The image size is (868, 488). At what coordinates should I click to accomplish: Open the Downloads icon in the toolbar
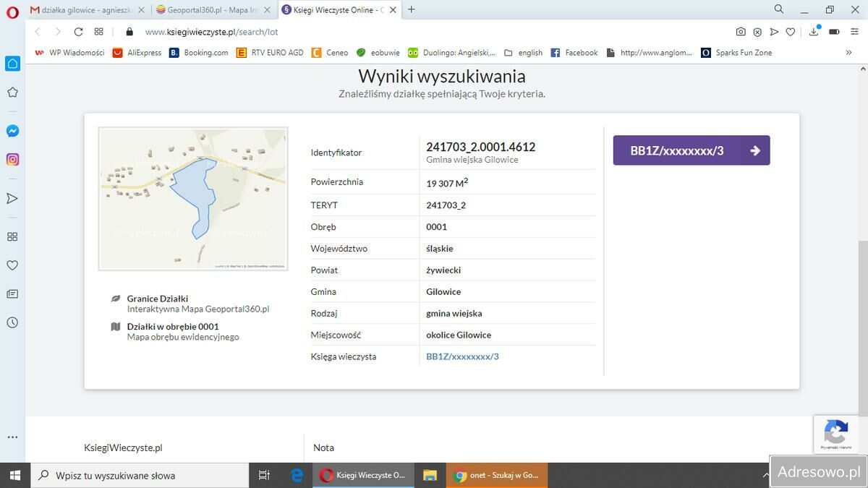coord(813,32)
